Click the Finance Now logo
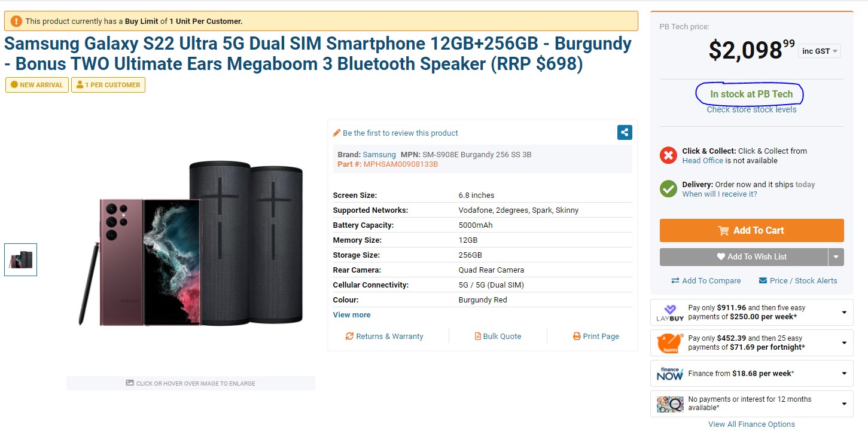 pos(669,374)
